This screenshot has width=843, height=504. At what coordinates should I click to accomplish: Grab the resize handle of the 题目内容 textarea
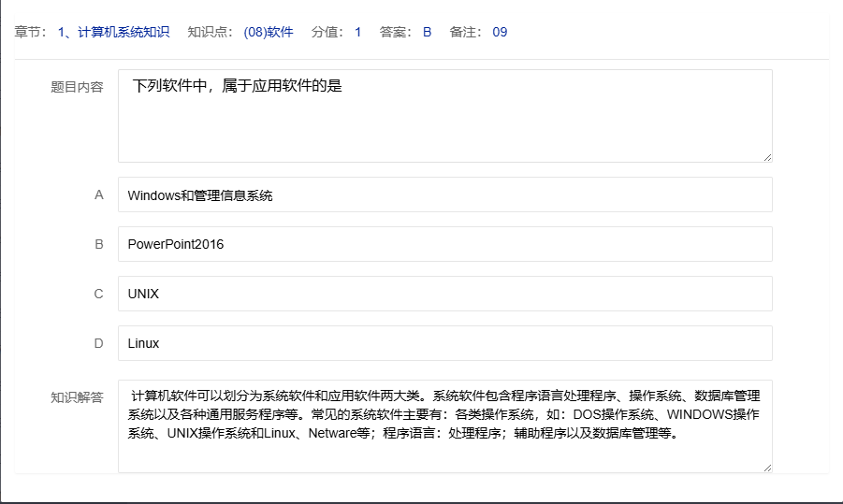click(767, 157)
